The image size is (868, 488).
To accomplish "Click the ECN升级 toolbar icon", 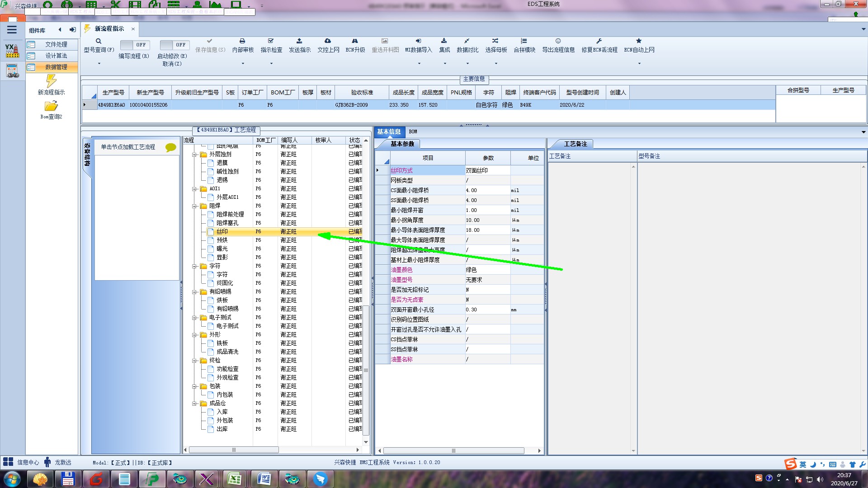I will [x=355, y=41].
